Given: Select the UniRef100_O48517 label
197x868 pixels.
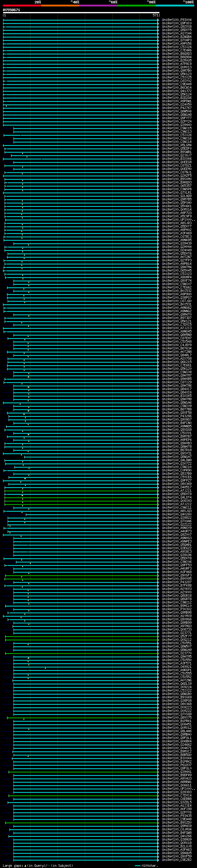Looking at the screenshot, I should [x=177, y=487].
